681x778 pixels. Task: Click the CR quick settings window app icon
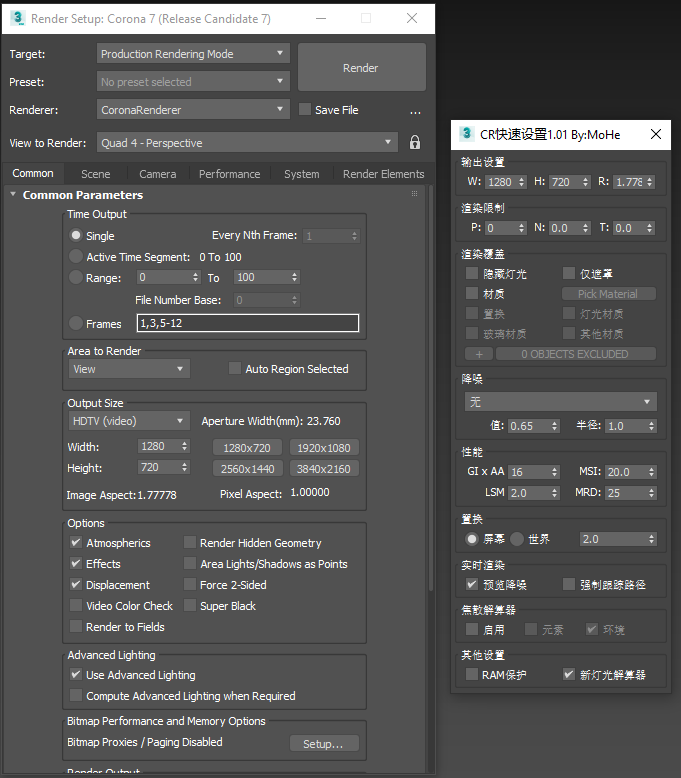pos(467,134)
